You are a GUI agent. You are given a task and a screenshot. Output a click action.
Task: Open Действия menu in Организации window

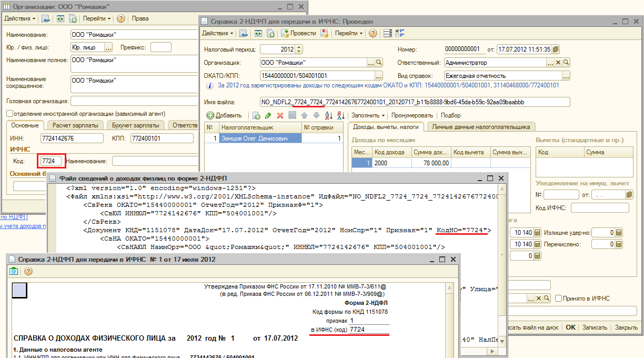coord(20,18)
